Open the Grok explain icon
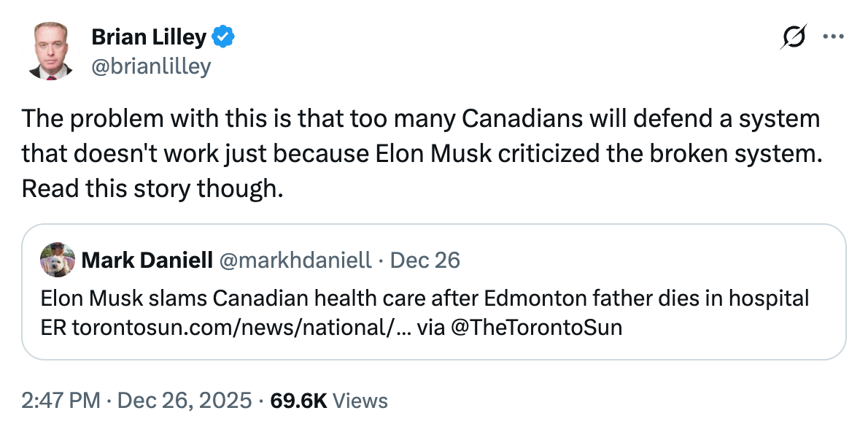The image size is (868, 432). 793,36
